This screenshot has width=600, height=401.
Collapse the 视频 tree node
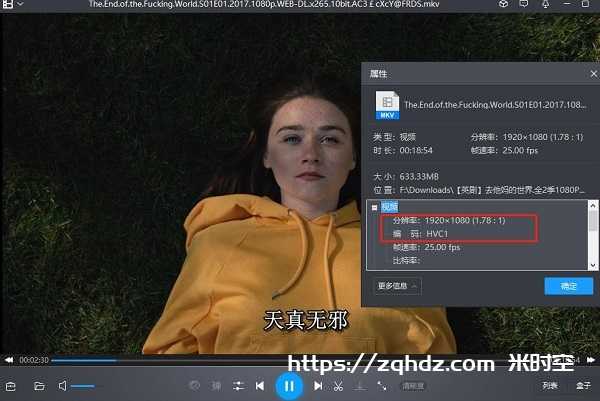click(374, 207)
